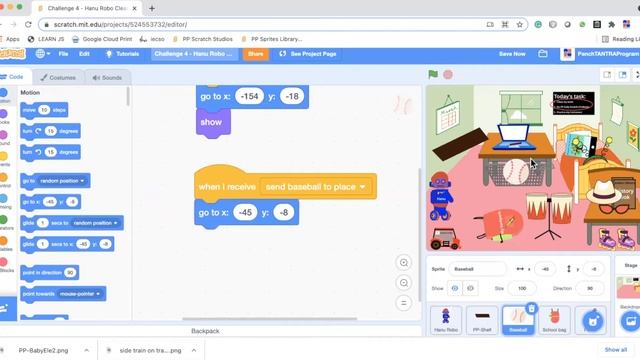Open PanchTANTRAProgram account menu

click(599, 54)
